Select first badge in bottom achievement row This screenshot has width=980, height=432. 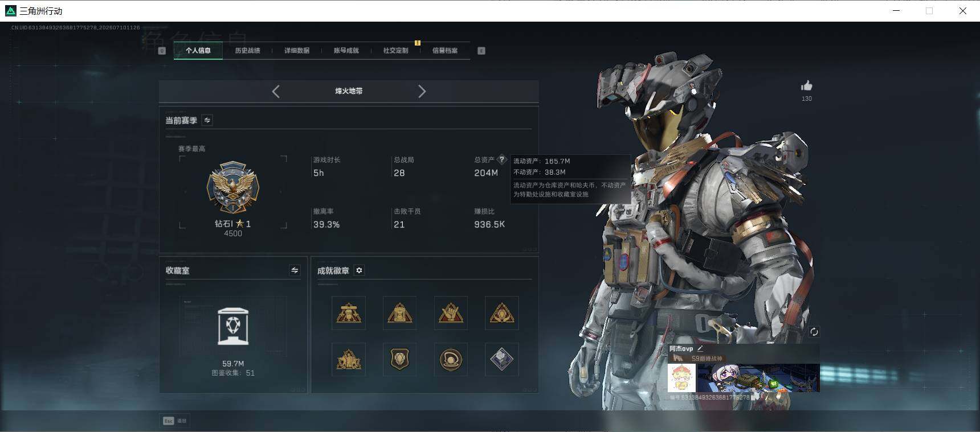349,359
